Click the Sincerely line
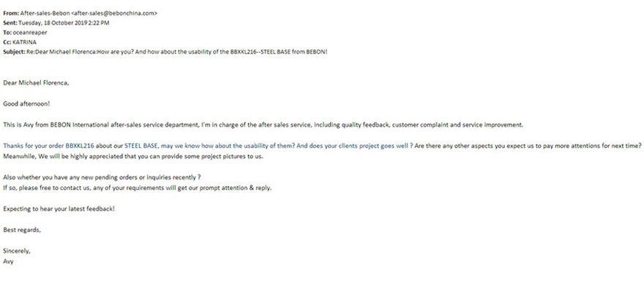This screenshot has height=283, width=644. pos(16,251)
